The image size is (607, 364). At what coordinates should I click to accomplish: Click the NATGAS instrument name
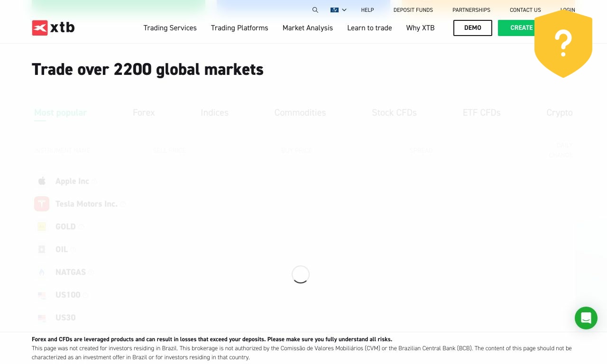click(x=71, y=272)
